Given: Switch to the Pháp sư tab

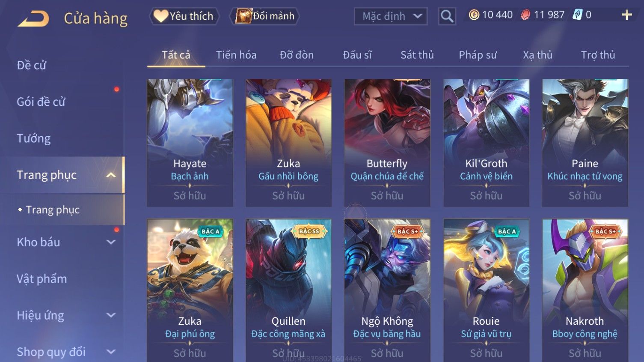Looking at the screenshot, I should pos(478,55).
